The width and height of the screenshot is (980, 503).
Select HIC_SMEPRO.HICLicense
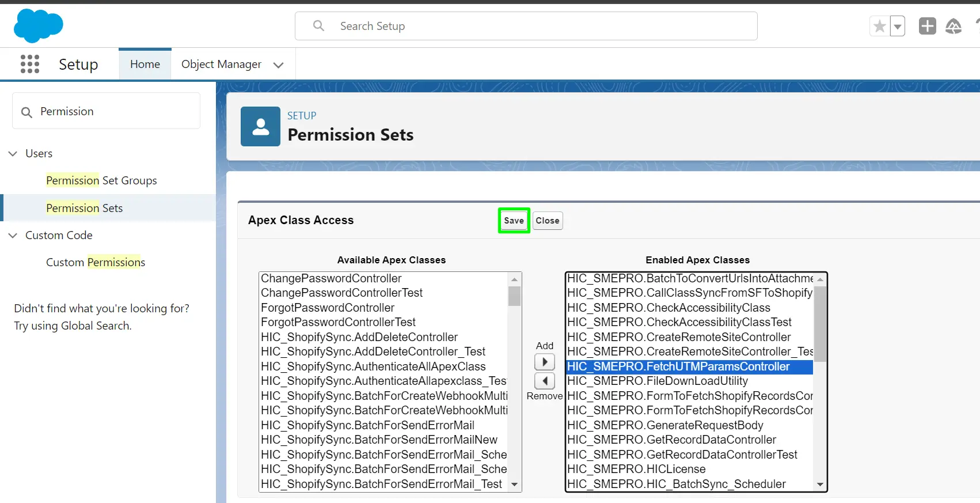(690, 469)
